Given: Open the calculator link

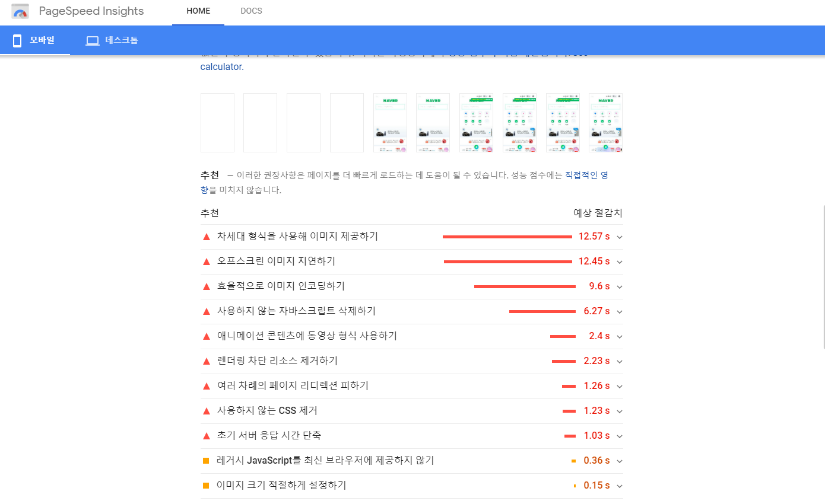Looking at the screenshot, I should coord(221,66).
